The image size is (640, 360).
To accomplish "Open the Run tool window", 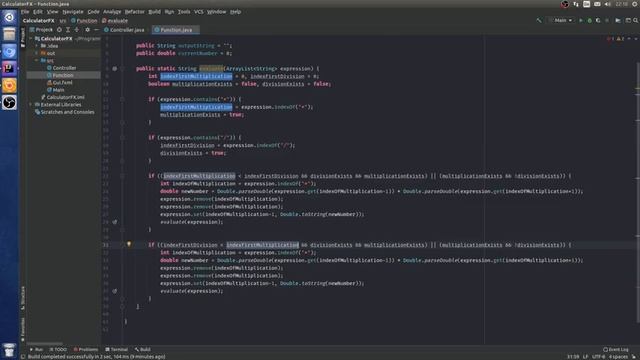I will tap(36, 349).
